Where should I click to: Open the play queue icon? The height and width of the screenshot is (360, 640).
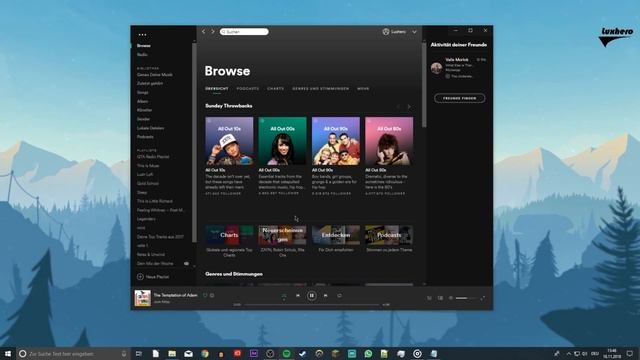(429, 298)
